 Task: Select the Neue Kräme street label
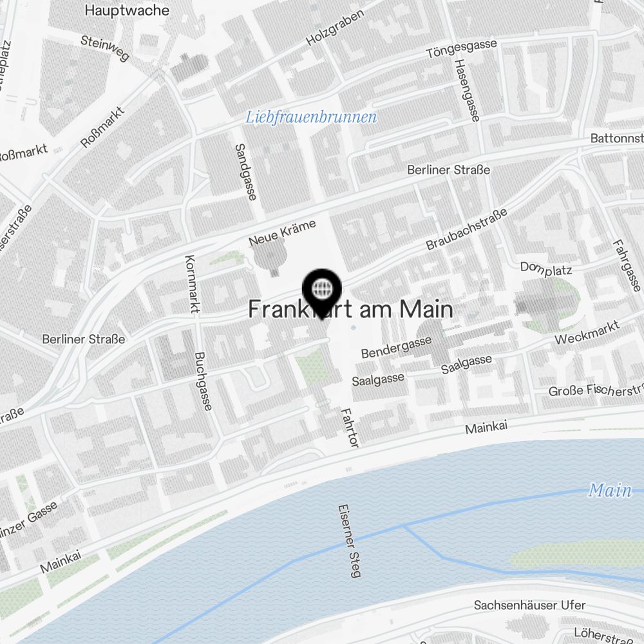coord(282,233)
